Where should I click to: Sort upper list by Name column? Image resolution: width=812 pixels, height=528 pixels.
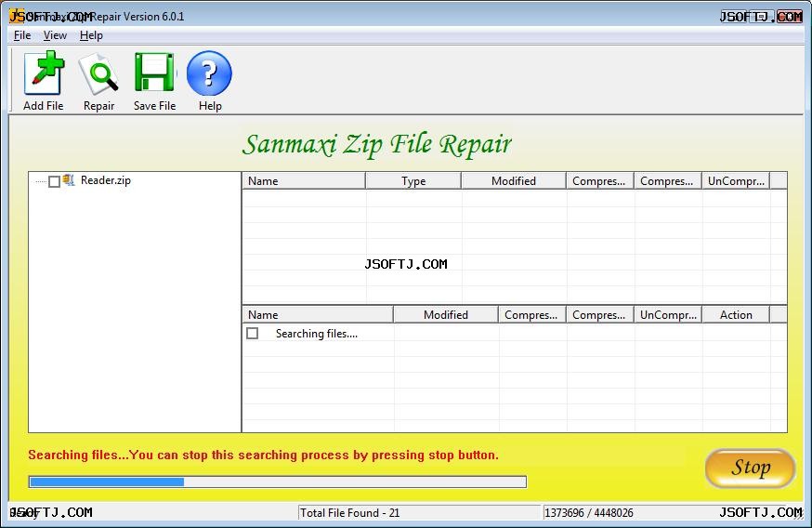coord(304,181)
